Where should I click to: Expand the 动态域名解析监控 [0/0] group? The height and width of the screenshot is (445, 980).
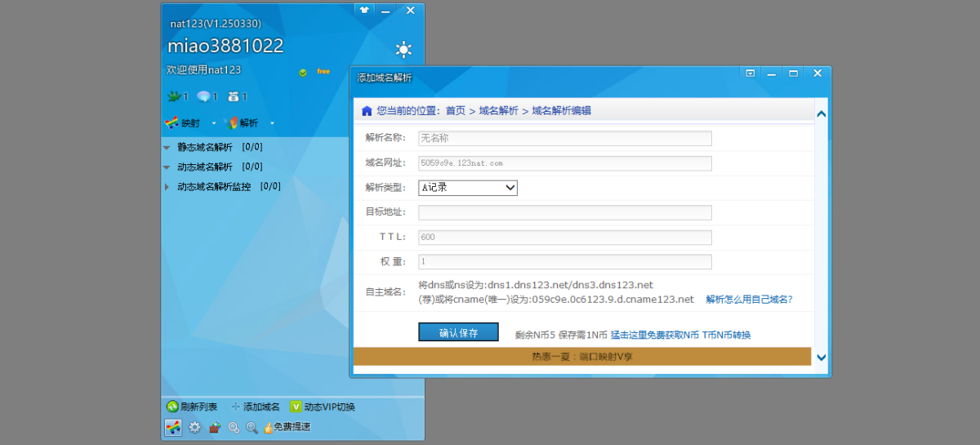pyautogui.click(x=167, y=186)
